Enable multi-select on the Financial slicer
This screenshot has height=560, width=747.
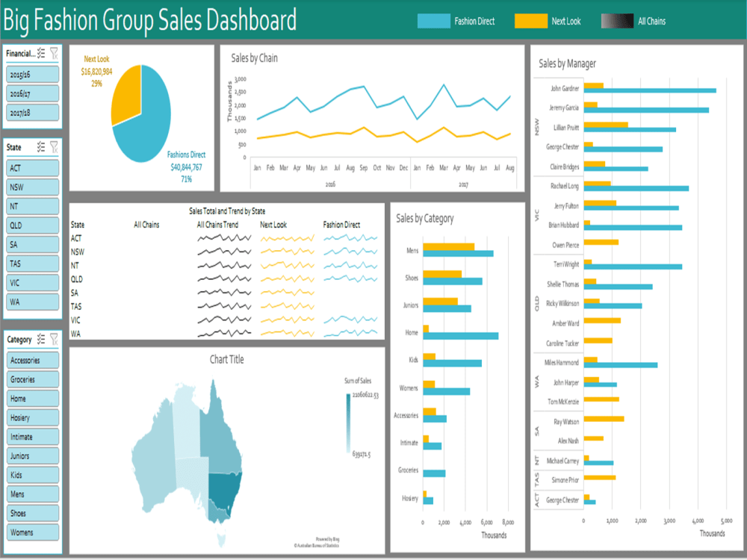tap(43, 52)
